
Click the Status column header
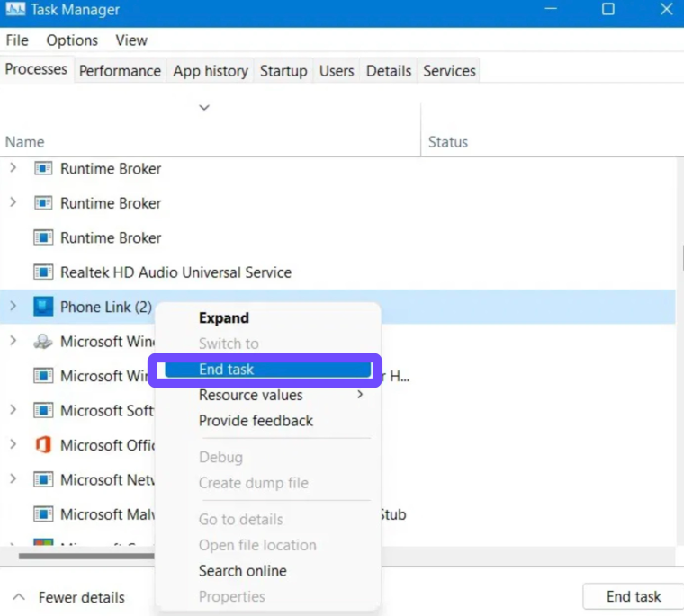[x=448, y=142]
